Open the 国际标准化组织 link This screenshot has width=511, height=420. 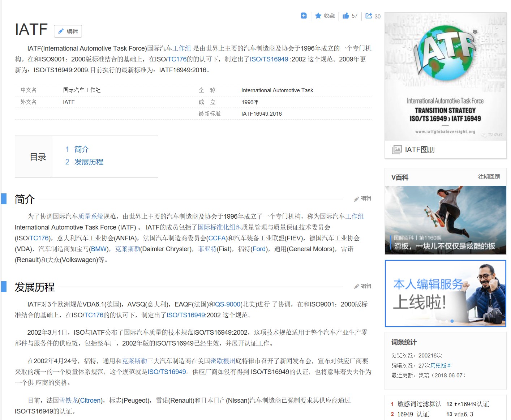pyautogui.click(x=219, y=227)
